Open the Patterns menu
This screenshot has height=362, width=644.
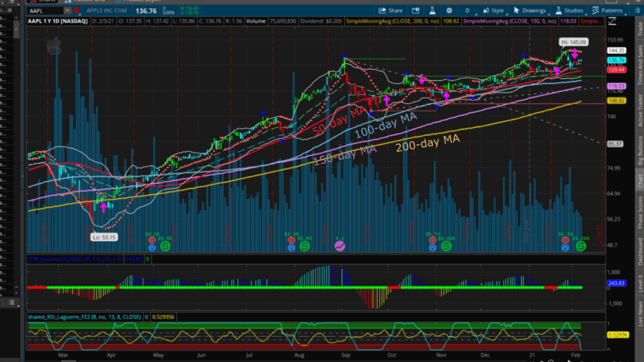pyautogui.click(x=608, y=11)
